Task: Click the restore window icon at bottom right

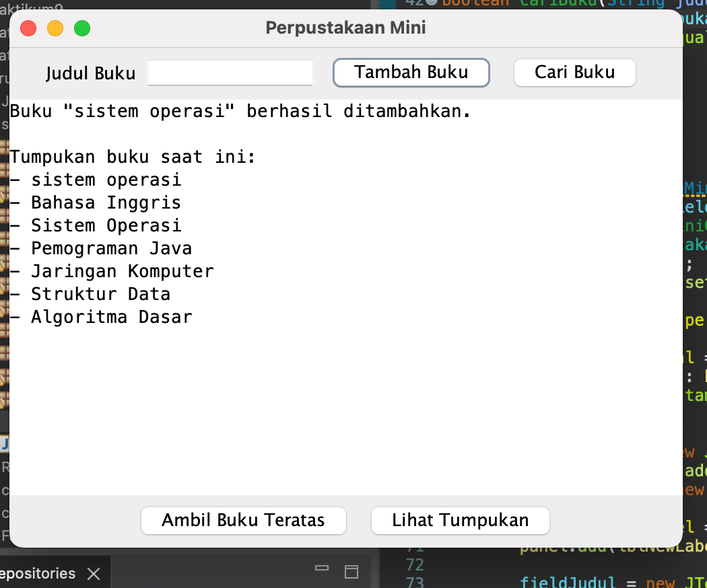Action: point(351,571)
